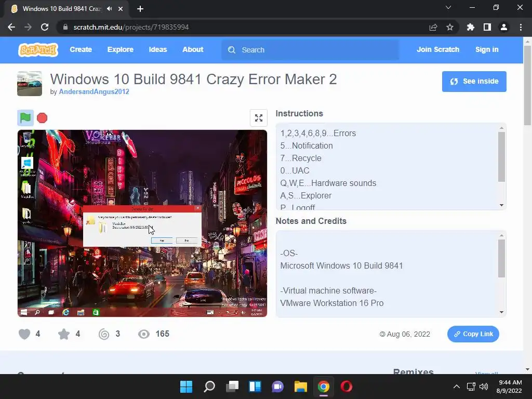Click the green Store icon in project taskbar
Viewport: 532px width, 399px height.
(x=96, y=312)
